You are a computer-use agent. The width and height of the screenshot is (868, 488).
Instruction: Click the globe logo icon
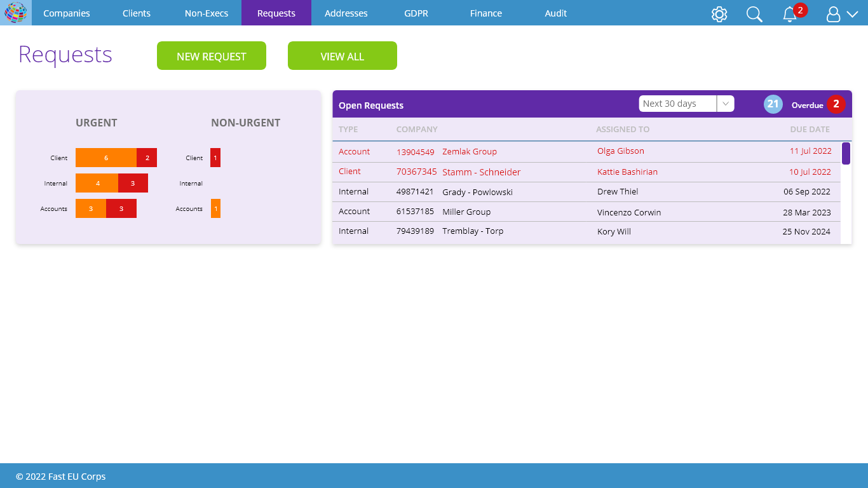point(16,13)
